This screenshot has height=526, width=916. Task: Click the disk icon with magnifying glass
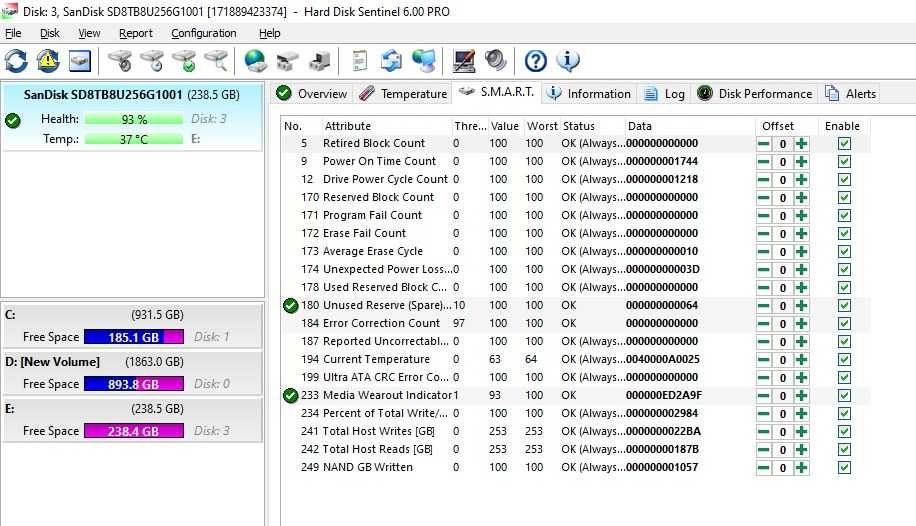click(216, 61)
